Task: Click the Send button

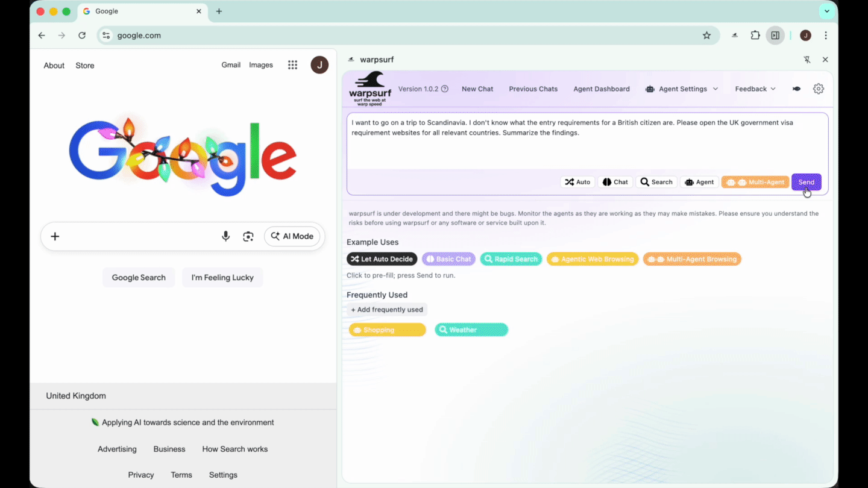Action: (x=806, y=181)
